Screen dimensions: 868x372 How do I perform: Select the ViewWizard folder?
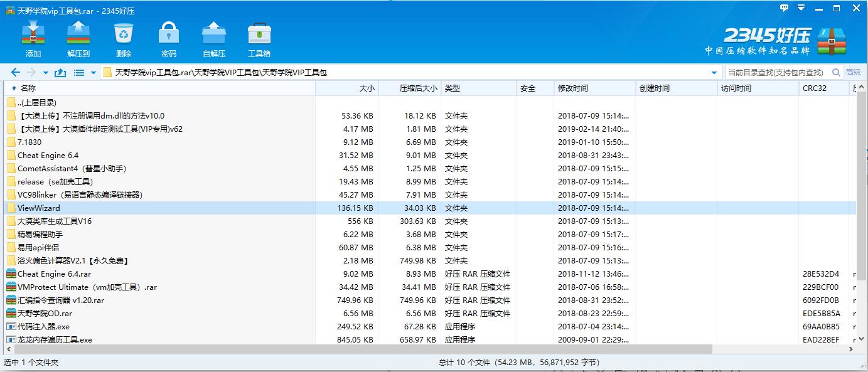click(430, 208)
